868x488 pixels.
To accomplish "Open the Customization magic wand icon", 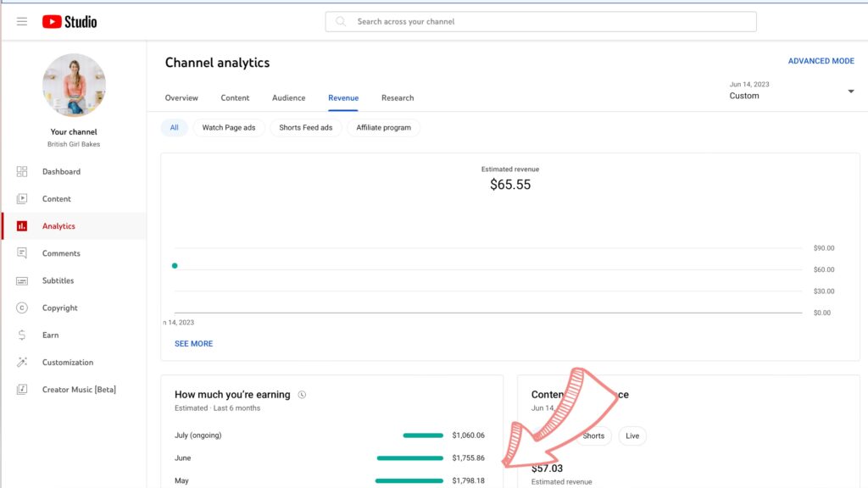I will 21,363.
